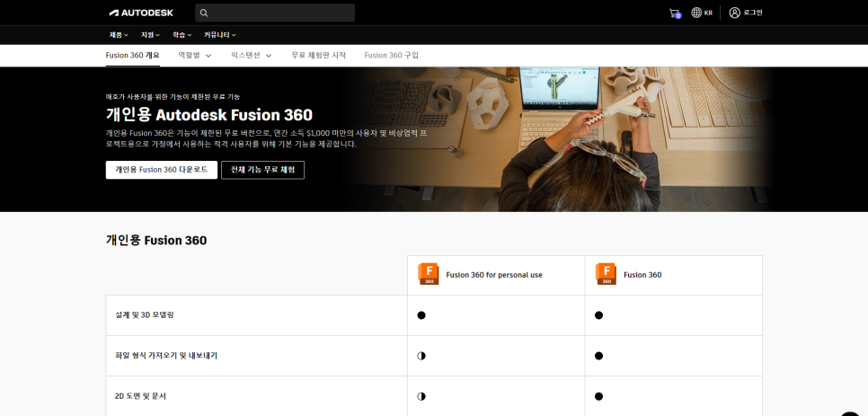Image resolution: width=868 pixels, height=416 pixels.
Task: Click the 개인용 Autodesk Fusion 360 hero title
Action: 209,115
